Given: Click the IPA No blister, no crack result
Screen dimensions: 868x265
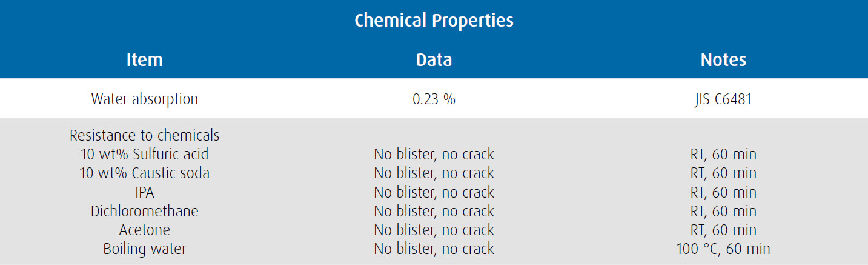Looking at the screenshot, I should click(434, 192).
